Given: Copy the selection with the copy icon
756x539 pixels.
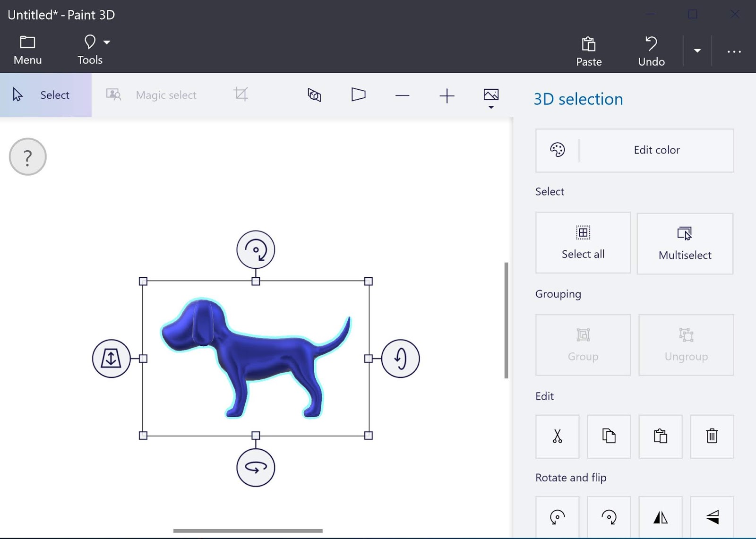Looking at the screenshot, I should point(608,437).
